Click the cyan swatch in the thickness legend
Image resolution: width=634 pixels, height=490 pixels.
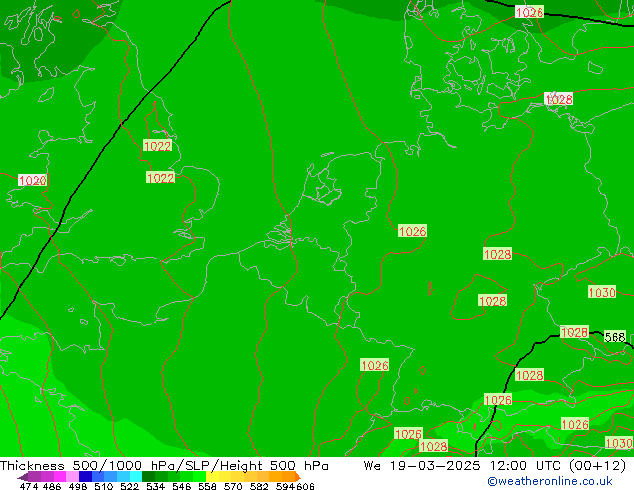(x=136, y=477)
